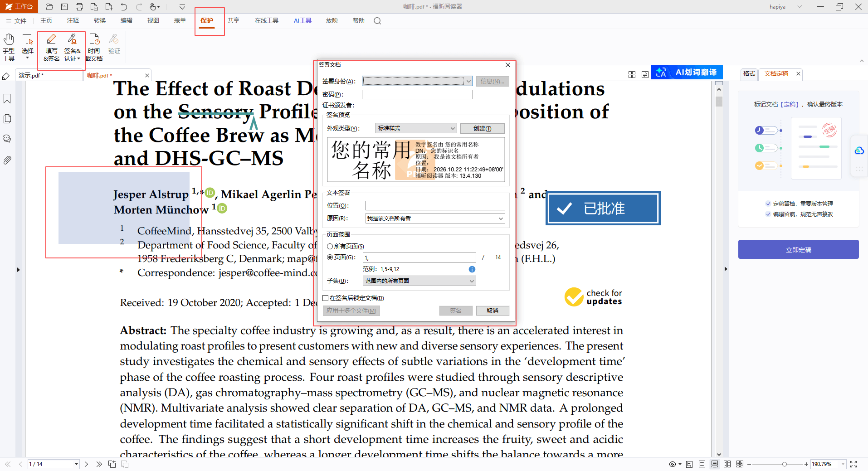
Task: Click the 文件 menu button
Action: point(16,21)
